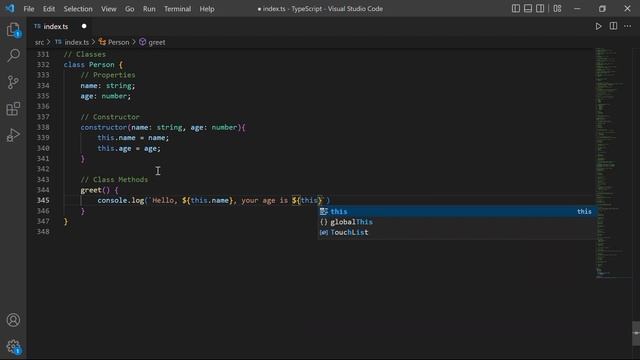Choose TouchList suggestion
This screenshot has width=640, height=360.
tap(456, 232)
